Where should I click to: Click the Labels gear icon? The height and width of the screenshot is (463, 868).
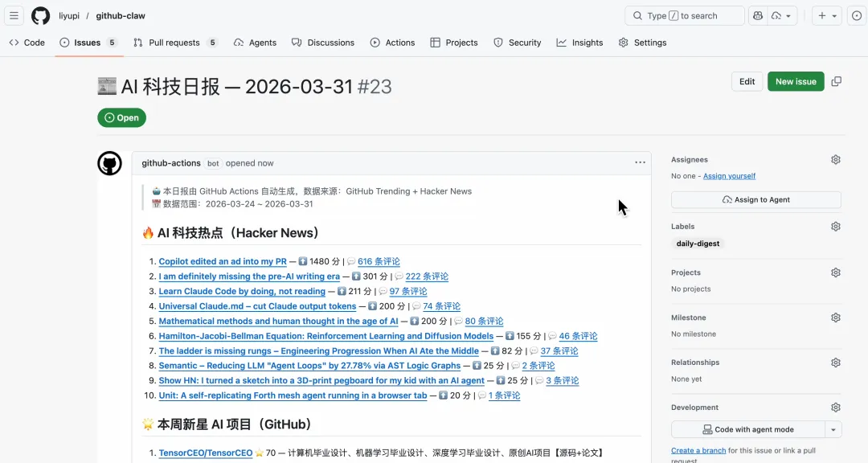click(x=836, y=227)
